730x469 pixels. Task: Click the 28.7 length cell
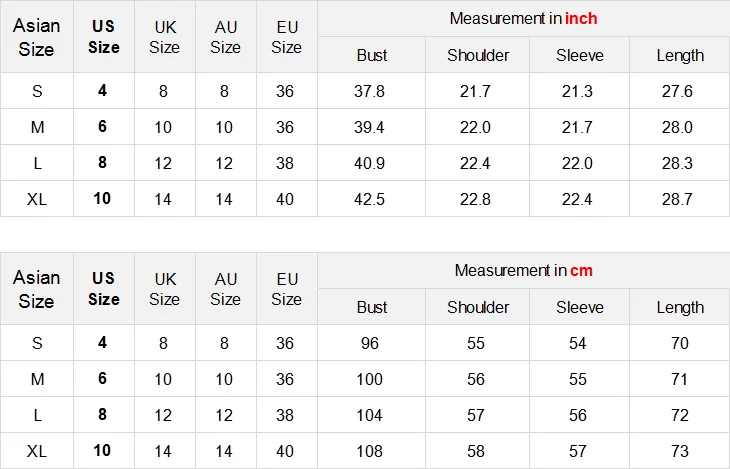click(x=679, y=199)
